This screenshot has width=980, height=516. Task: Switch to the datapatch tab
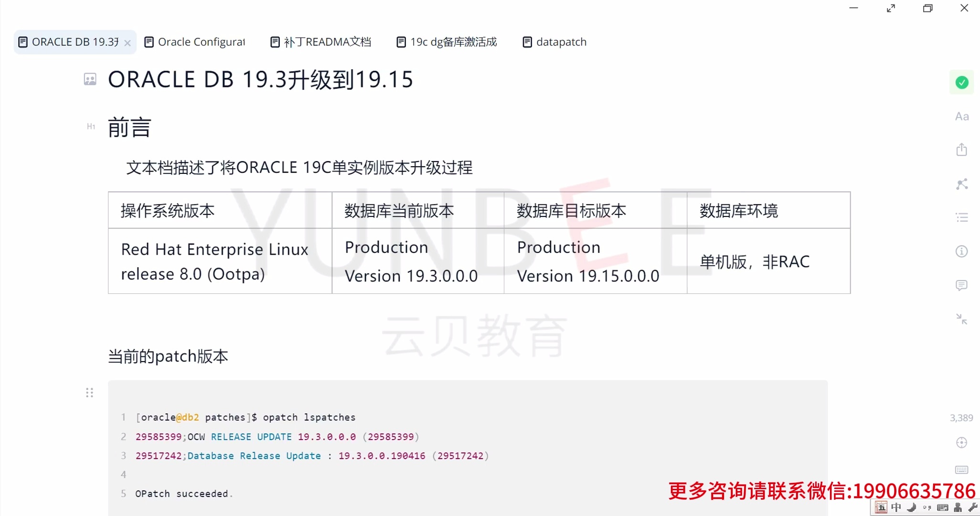(554, 42)
